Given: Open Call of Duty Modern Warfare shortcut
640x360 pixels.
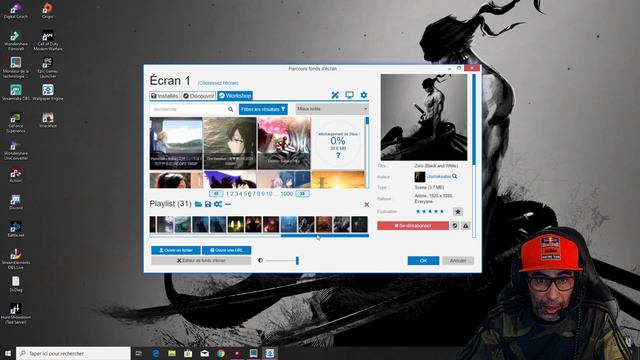Looking at the screenshot, I should click(48, 40).
